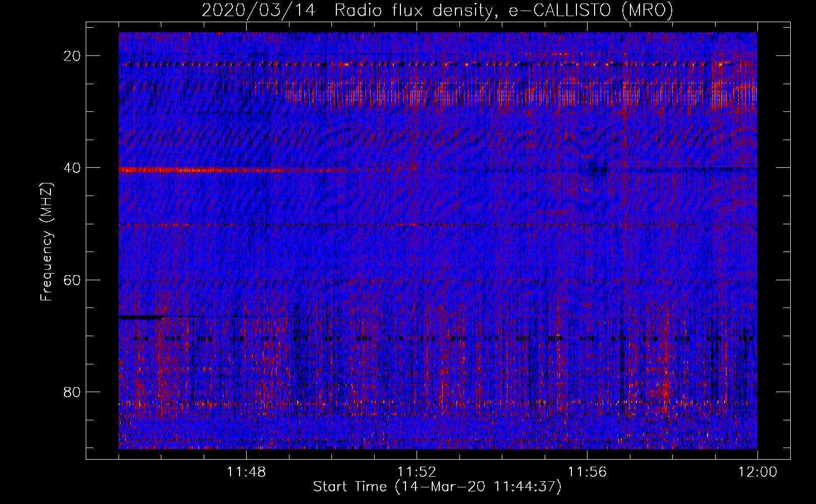The image size is (816, 504).
Task: Click the '60' frequency tick label
Action: (x=73, y=280)
